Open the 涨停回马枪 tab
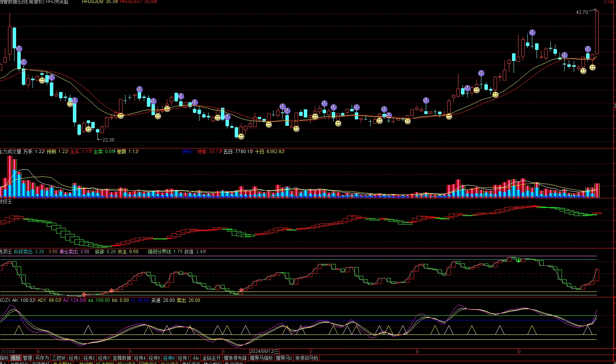The image size is (616, 364). (306, 358)
